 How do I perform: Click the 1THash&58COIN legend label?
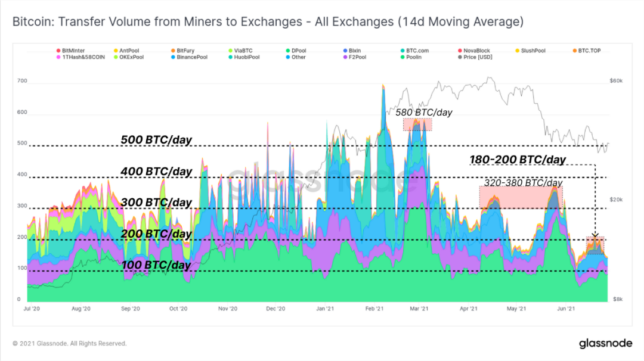point(83,57)
